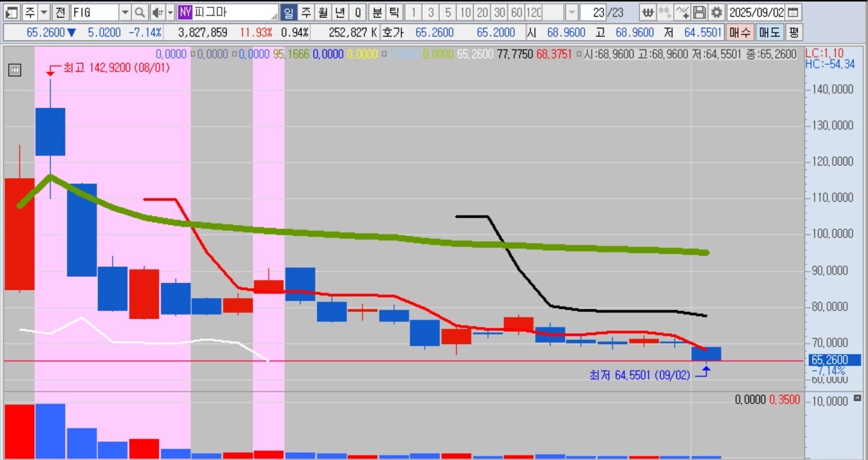
Task: Switch to the tick (틱) chart mode
Action: (x=393, y=12)
